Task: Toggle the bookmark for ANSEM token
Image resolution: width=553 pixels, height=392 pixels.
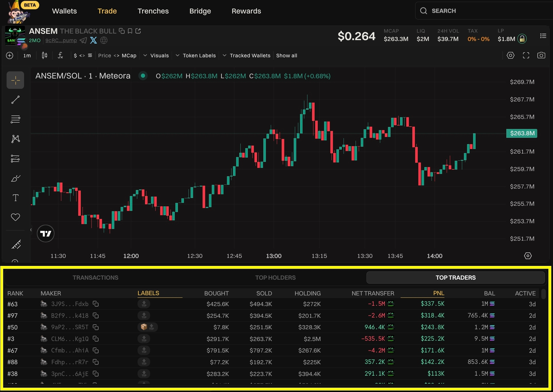Action: click(130, 31)
